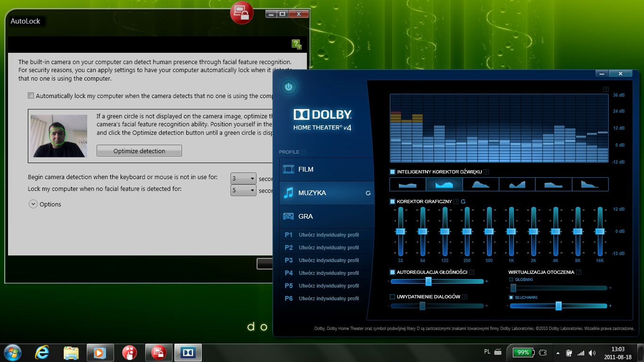Viewport: 644px width, 362px height.
Task: Open the Windows Start menu
Action: point(12,353)
